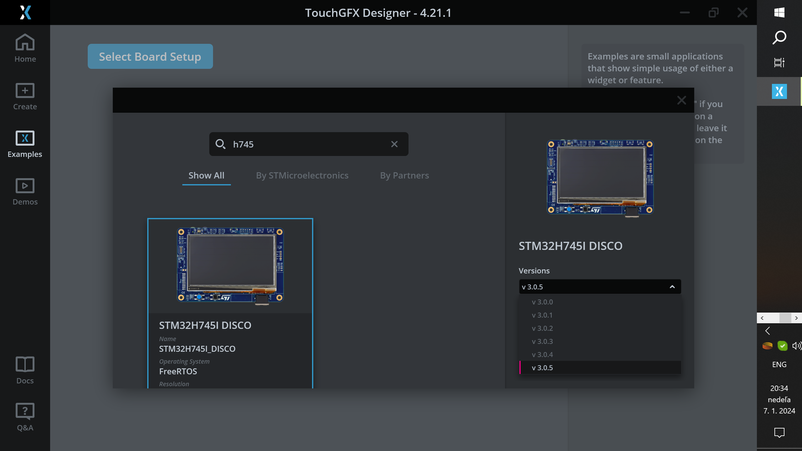The image size is (802, 451).
Task: Clear the h745 search text
Action: coord(394,144)
